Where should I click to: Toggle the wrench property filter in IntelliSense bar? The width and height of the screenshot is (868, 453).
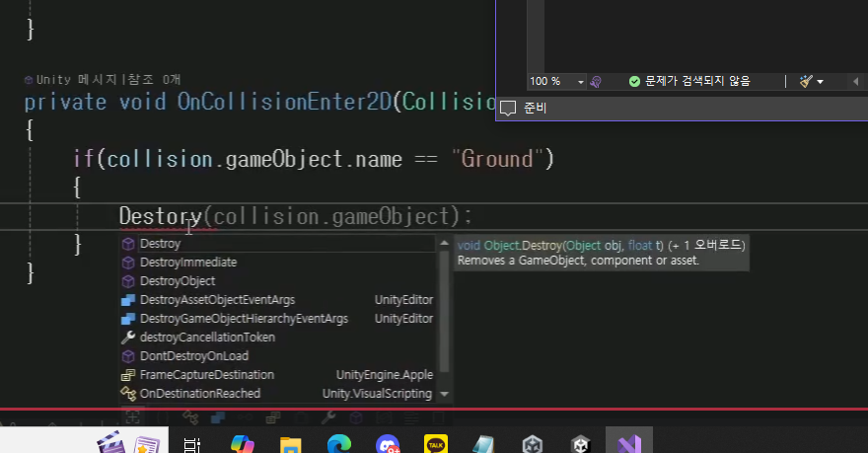tap(328, 417)
